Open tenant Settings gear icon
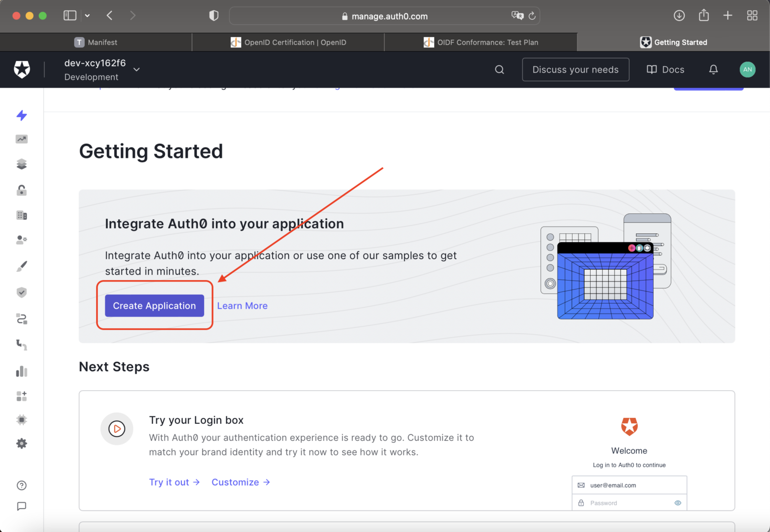The width and height of the screenshot is (770, 532). click(x=22, y=443)
